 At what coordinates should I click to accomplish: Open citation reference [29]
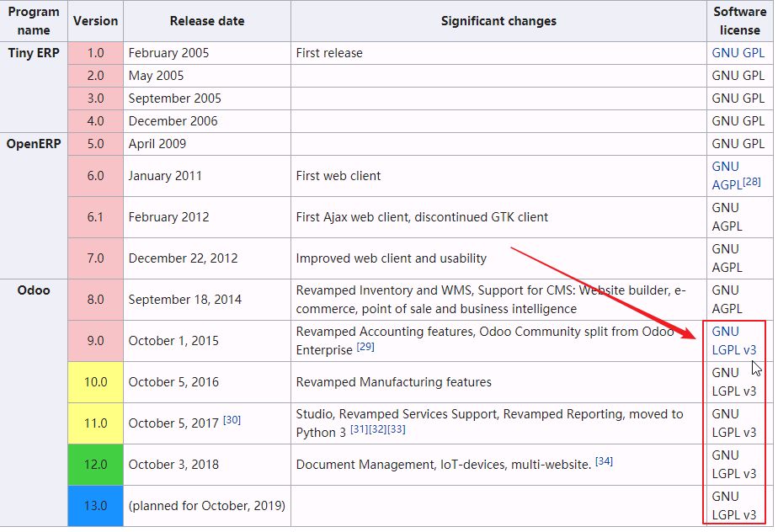[365, 347]
